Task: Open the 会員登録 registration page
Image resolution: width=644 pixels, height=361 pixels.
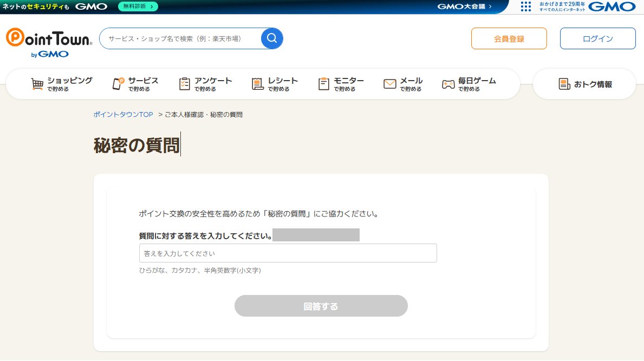Action: pos(509,38)
